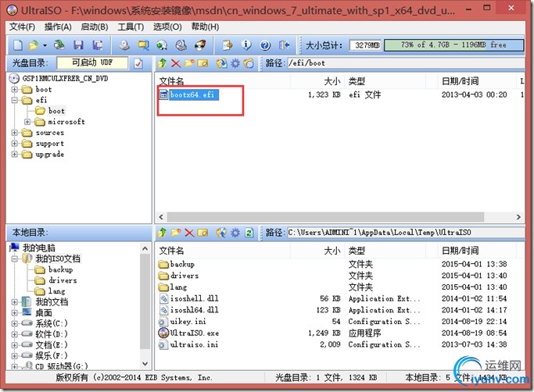Expand the sources folder node
This screenshot has width=534, height=392.
[x=15, y=133]
